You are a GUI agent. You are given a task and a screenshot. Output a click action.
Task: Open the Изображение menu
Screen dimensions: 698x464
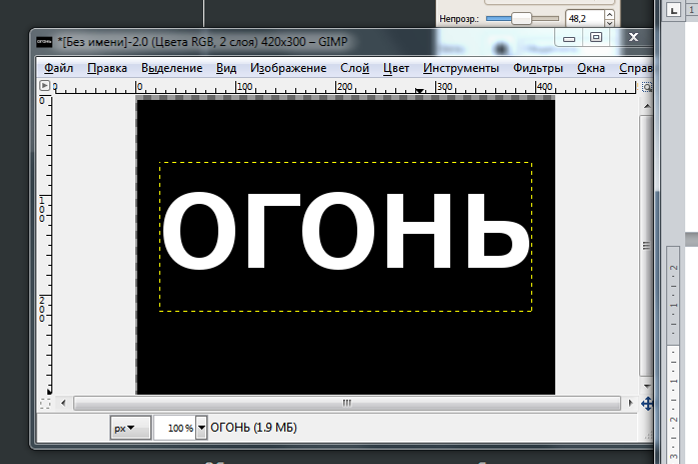coord(288,68)
